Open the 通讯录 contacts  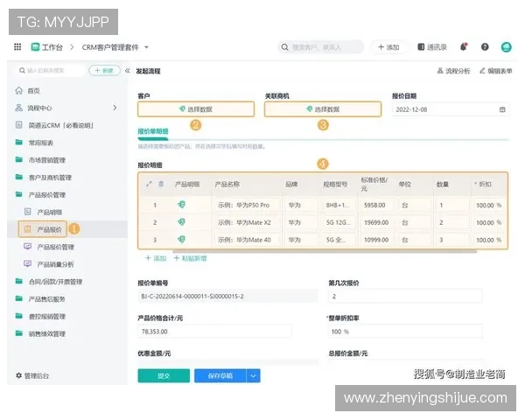[432, 47]
